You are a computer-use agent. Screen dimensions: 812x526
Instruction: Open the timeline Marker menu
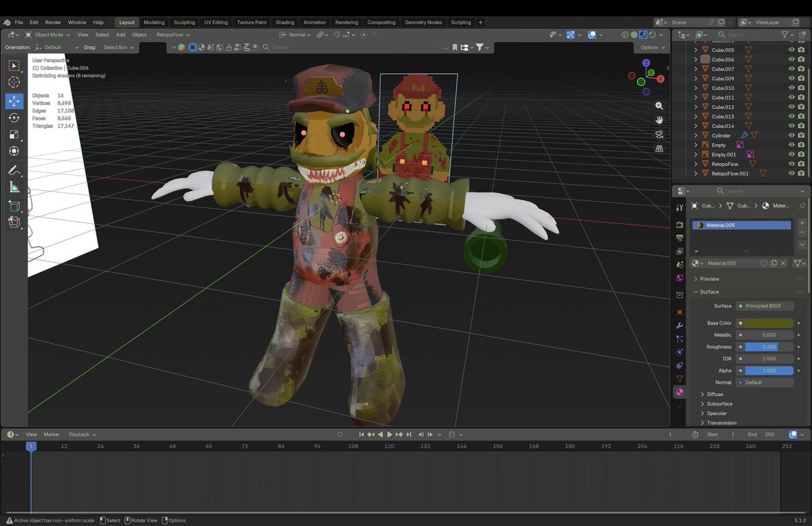(51, 435)
